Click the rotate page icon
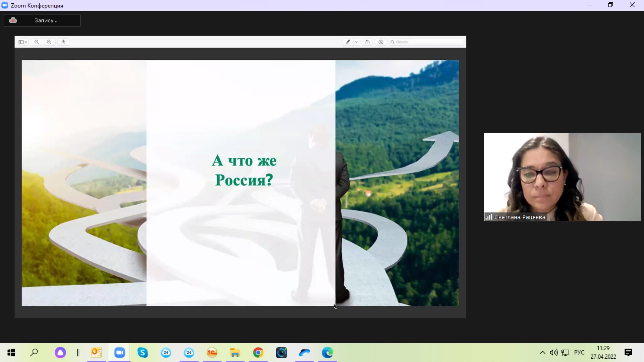Viewport: 644px width, 362px height. (367, 42)
